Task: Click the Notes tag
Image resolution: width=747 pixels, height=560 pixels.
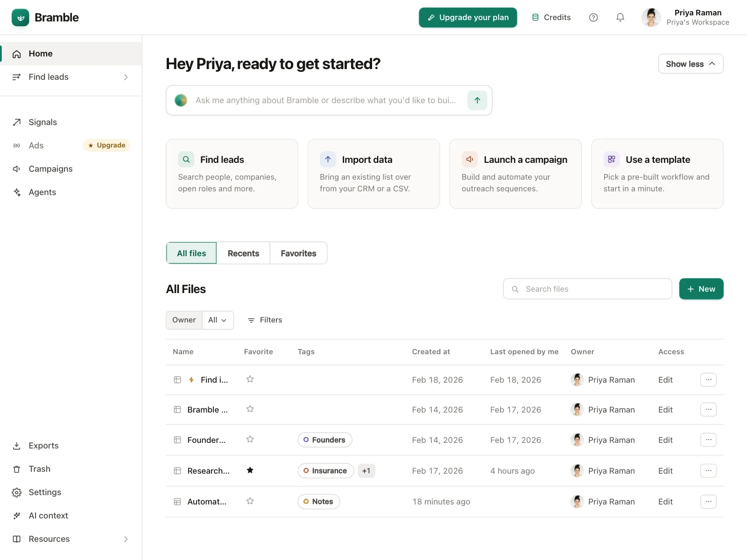Action: (x=319, y=502)
